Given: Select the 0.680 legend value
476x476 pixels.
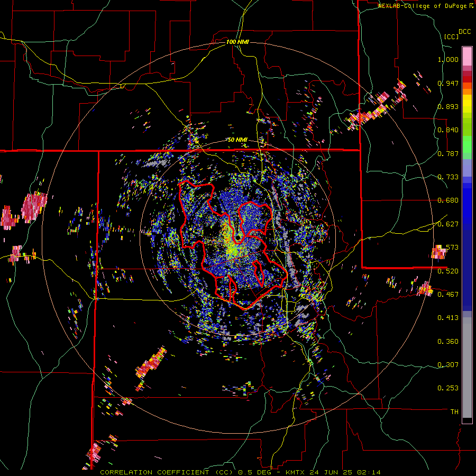Looking at the screenshot, I should pyautogui.click(x=448, y=200).
